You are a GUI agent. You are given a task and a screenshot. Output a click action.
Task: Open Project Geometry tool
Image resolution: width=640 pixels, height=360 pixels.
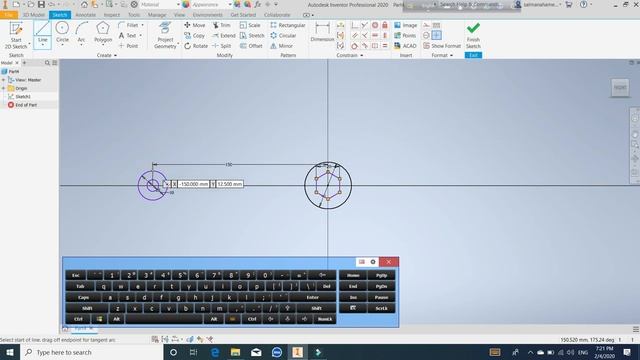165,36
